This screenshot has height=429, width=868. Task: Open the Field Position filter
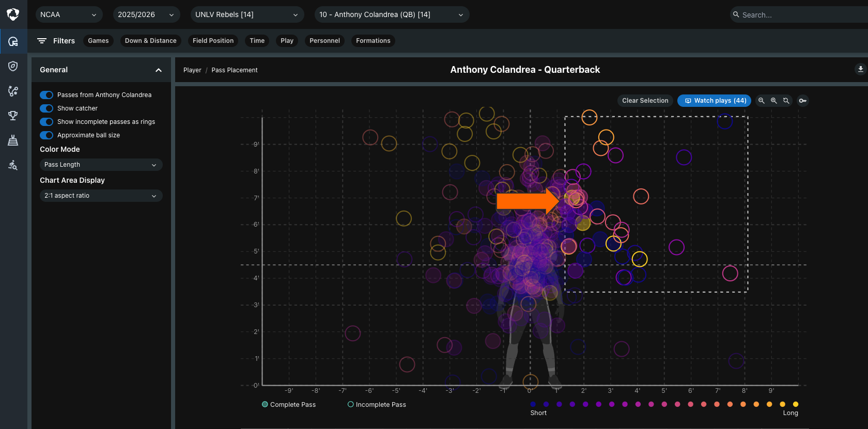[213, 41]
